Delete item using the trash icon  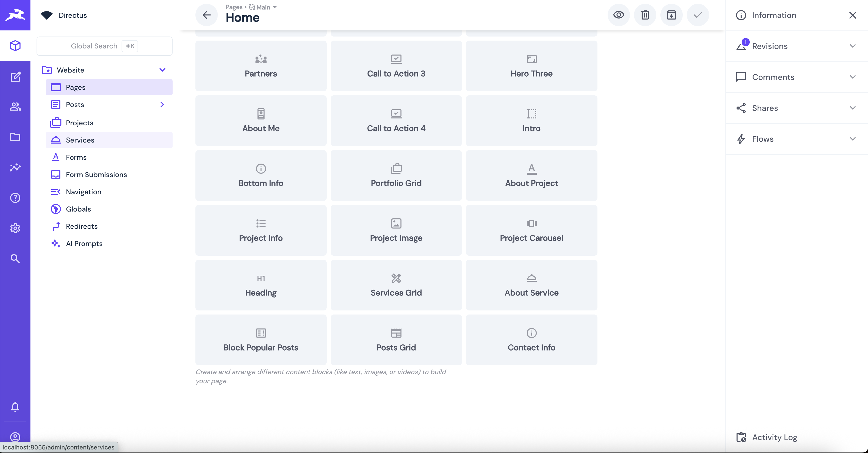coord(645,15)
